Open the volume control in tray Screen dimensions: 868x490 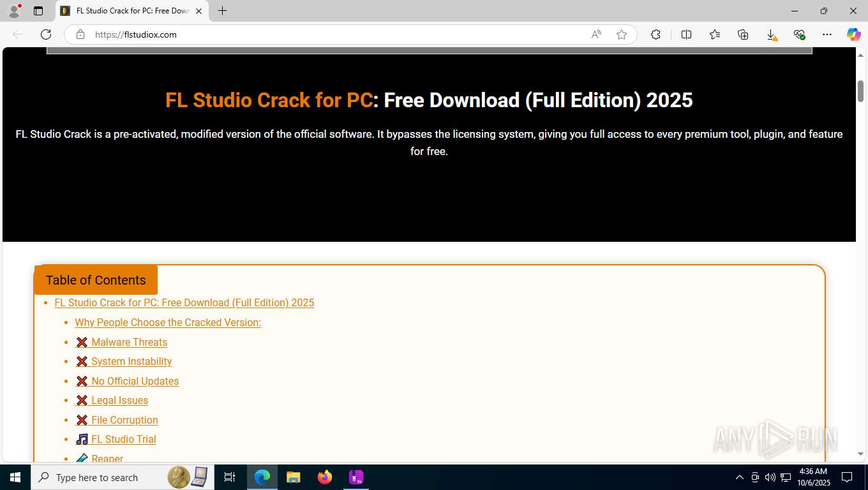(770, 477)
